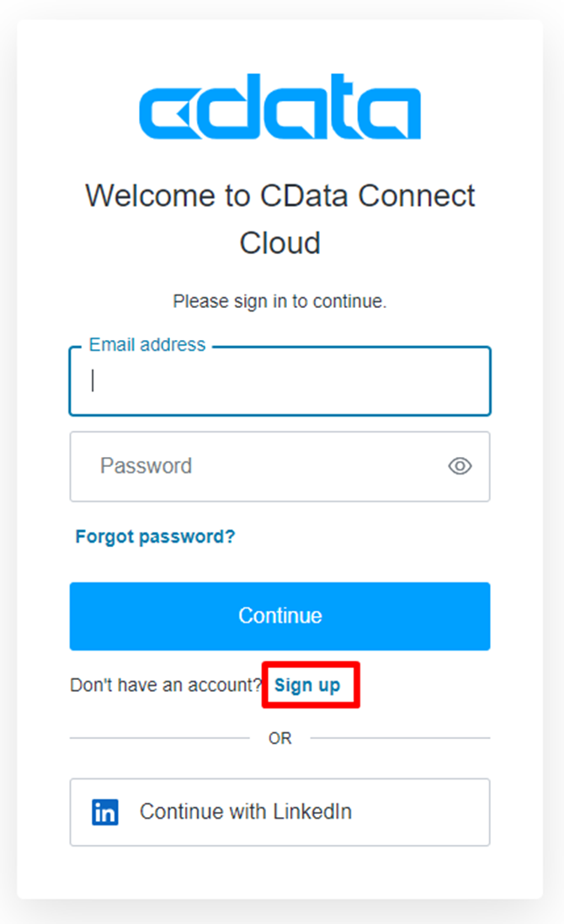Click the OR divider label
This screenshot has width=564, height=924.
(x=280, y=738)
